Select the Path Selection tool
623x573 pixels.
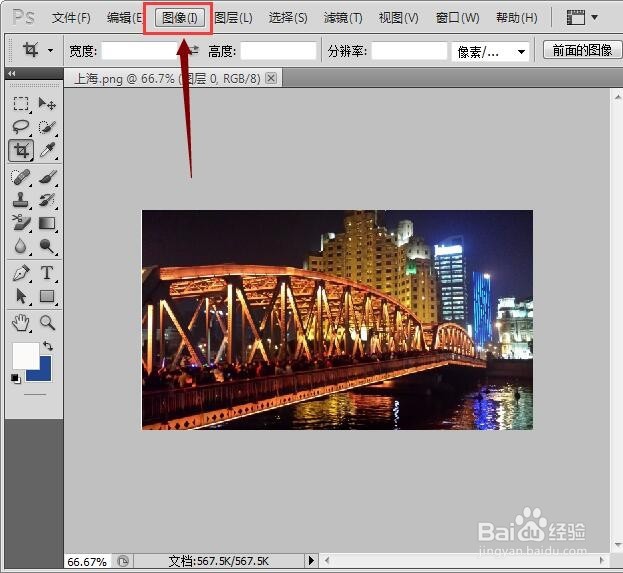21,296
